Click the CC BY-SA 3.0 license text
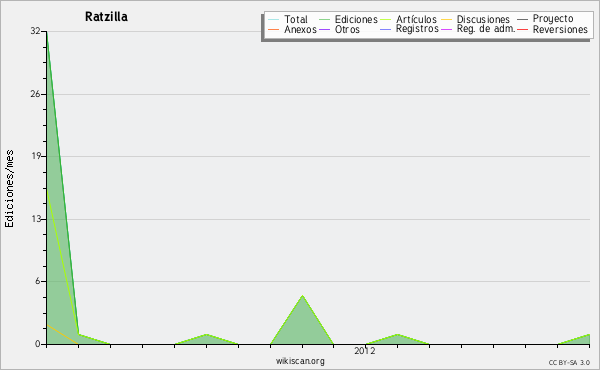The width and height of the screenshot is (600, 370). pyautogui.click(x=569, y=363)
